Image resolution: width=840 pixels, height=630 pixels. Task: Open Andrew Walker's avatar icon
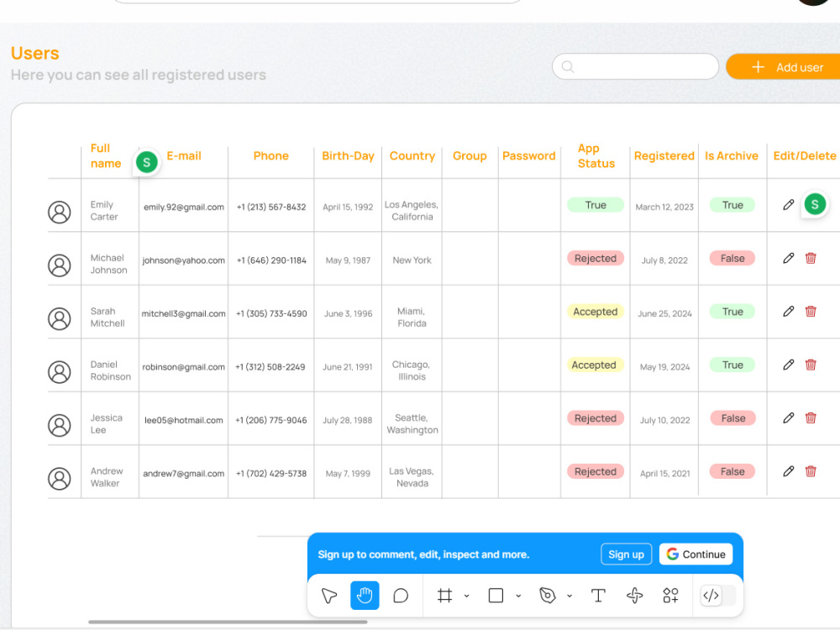[60, 479]
